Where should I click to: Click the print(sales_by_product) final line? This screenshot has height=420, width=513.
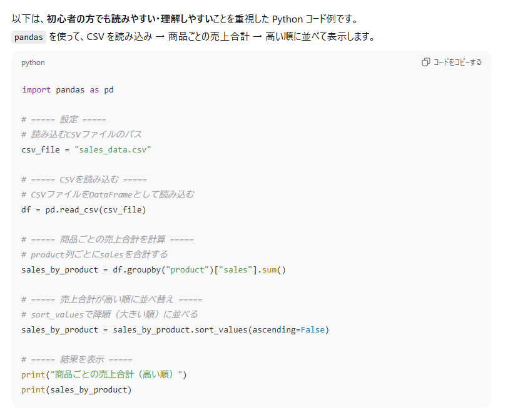pos(76,389)
